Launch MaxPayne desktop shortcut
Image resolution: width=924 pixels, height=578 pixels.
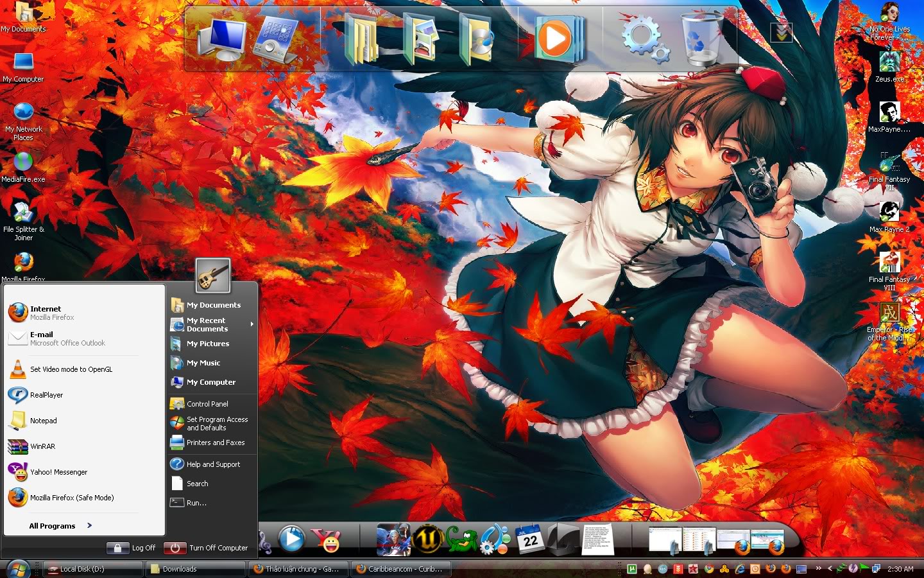(889, 118)
